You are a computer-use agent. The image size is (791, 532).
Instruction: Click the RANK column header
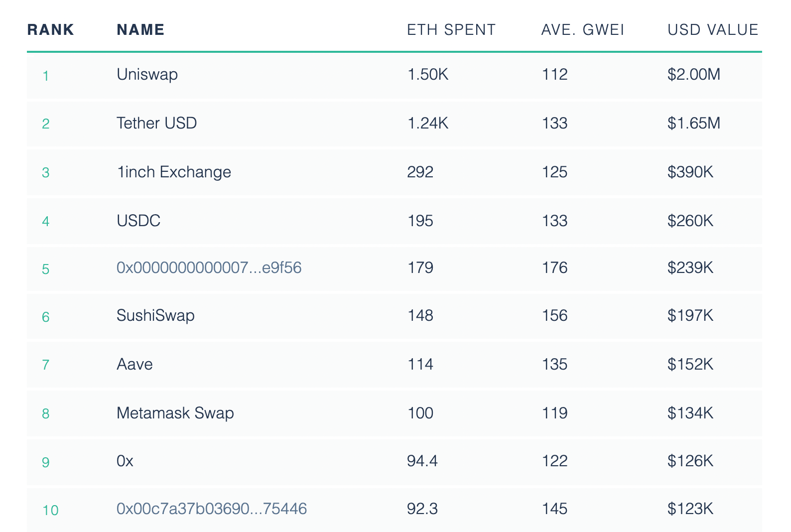point(50,30)
